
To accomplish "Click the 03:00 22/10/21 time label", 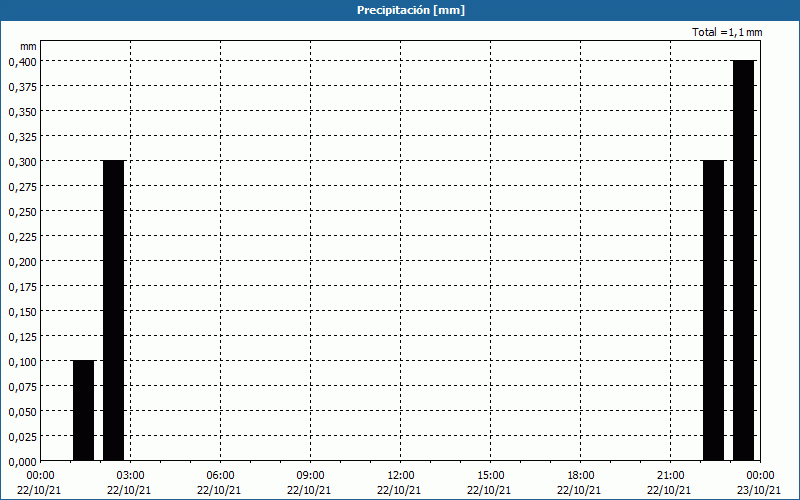I will (x=129, y=483).
